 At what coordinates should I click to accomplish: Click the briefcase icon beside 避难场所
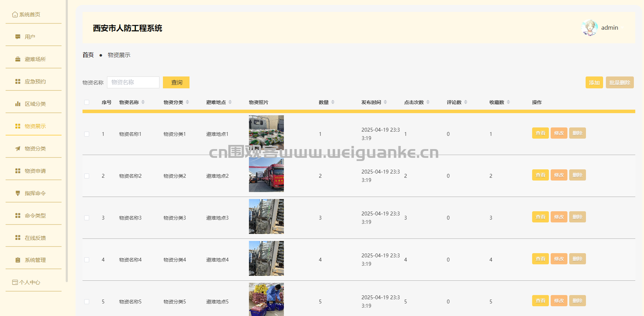[x=18, y=59]
